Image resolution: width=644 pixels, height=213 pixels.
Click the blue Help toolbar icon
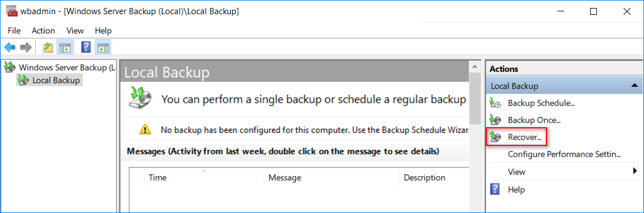pyautogui.click(x=86, y=48)
